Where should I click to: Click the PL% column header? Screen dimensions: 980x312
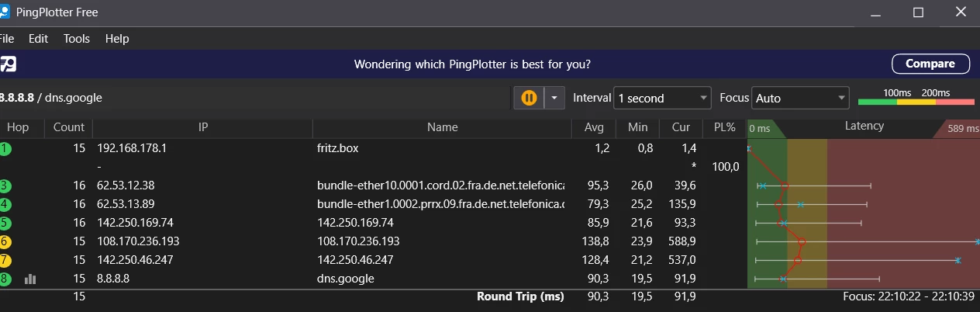click(723, 127)
